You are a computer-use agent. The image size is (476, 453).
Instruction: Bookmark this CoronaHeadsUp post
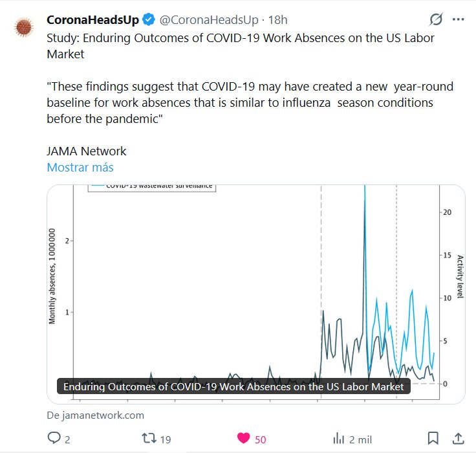tap(433, 439)
